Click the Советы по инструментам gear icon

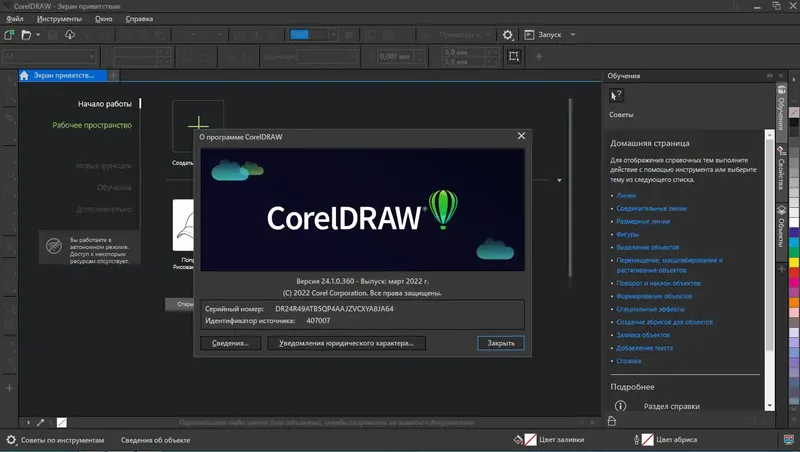11,440
